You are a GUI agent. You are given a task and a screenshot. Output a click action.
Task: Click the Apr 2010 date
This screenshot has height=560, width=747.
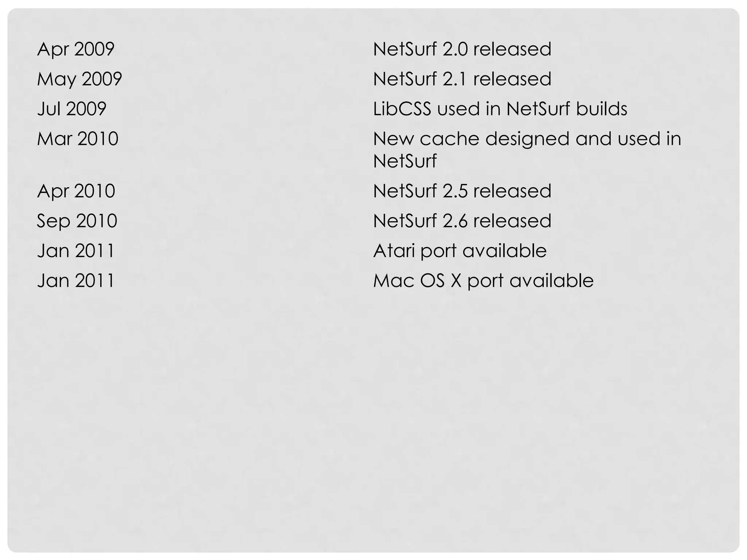click(x=76, y=191)
